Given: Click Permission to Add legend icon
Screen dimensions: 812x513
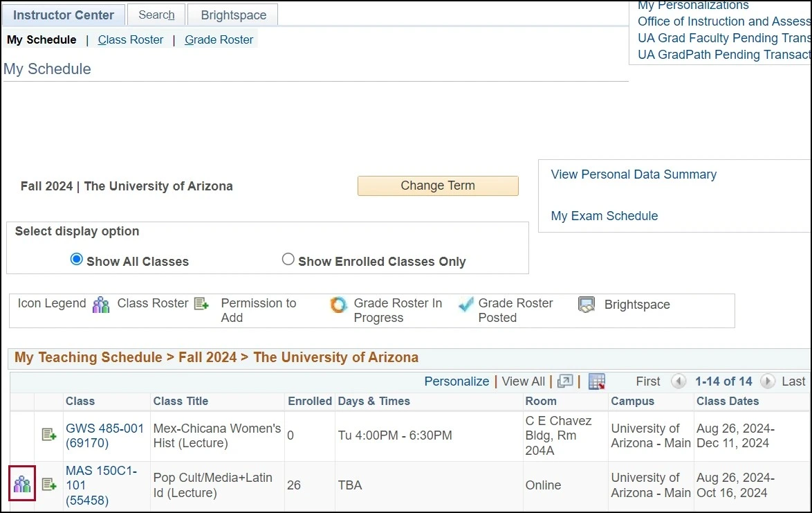Looking at the screenshot, I should click(x=201, y=304).
